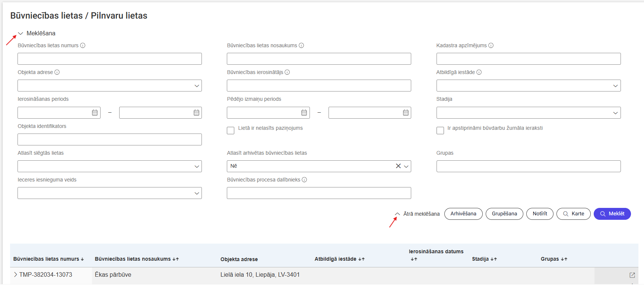Expand the TMP-382034-13073 table row

point(15,274)
